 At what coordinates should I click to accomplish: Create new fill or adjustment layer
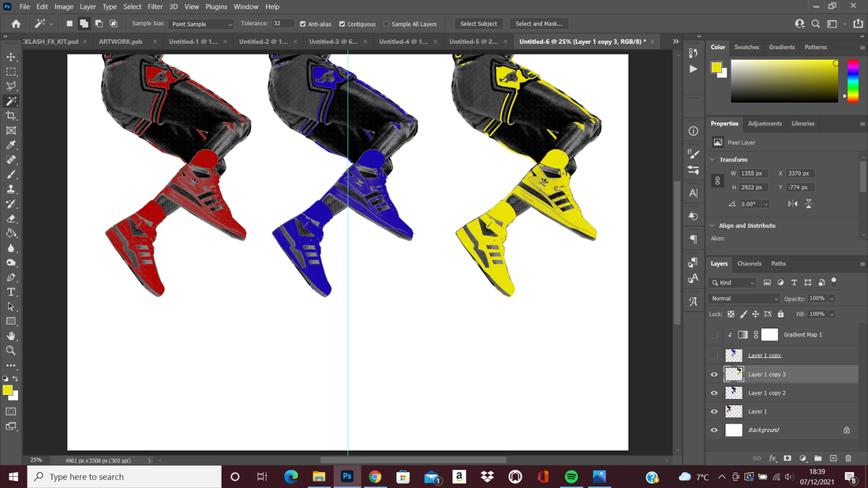[x=803, y=458]
